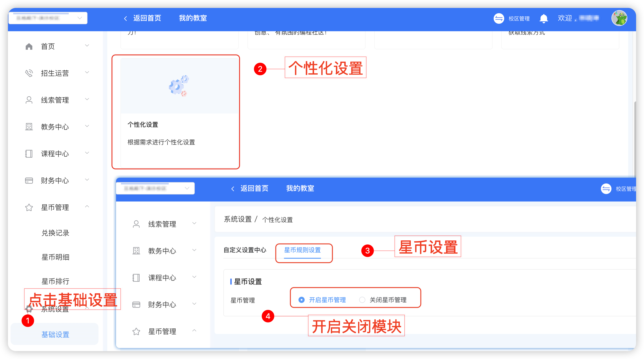Click the campus management switch icon

pyautogui.click(x=499, y=18)
